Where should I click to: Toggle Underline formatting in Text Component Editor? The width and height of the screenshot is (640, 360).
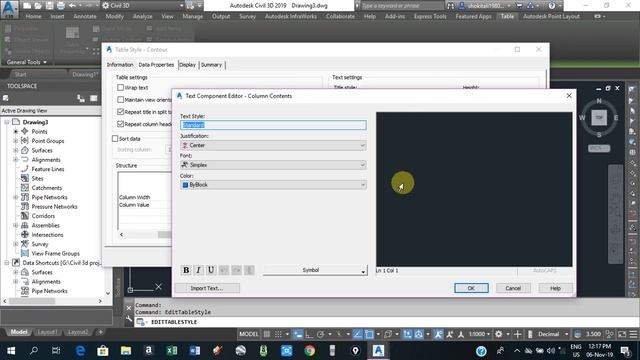(211, 270)
